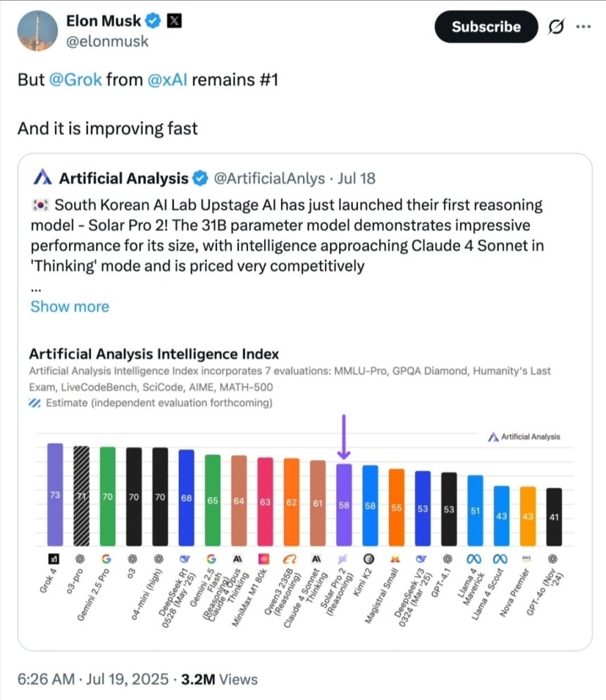Click the Subscribe button
This screenshot has height=700, width=606.
486,27
